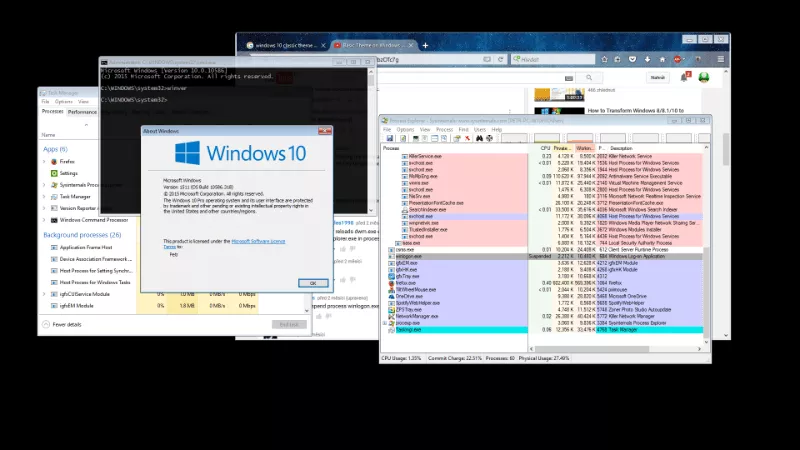Open the Firefox hamburger menu

tap(721, 59)
